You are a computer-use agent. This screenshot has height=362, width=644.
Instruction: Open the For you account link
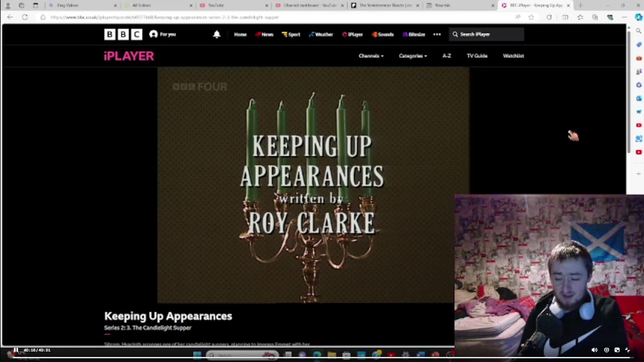click(x=163, y=34)
